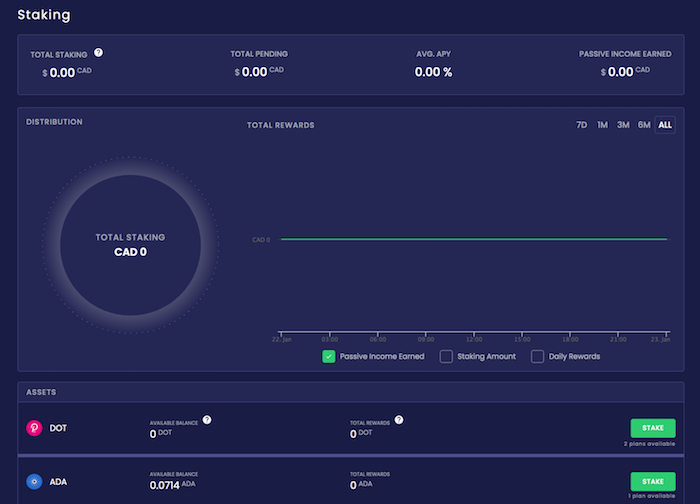Image resolution: width=700 pixels, height=504 pixels.
Task: Click the AVG. APY 0.00 % value
Action: click(x=433, y=72)
